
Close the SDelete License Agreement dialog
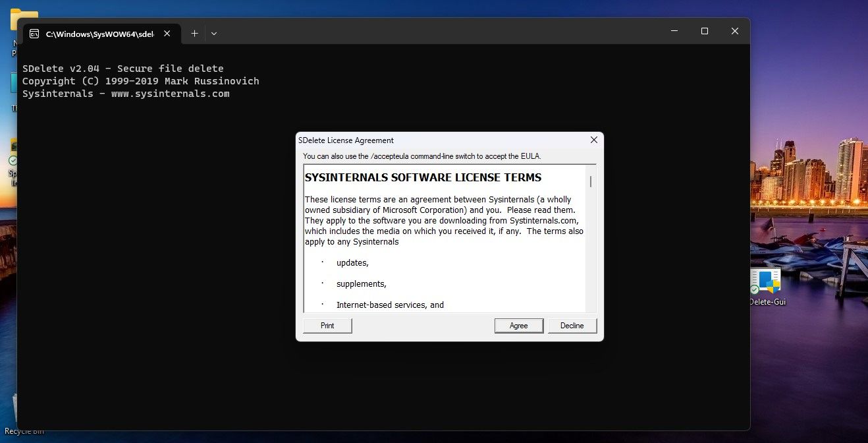593,140
